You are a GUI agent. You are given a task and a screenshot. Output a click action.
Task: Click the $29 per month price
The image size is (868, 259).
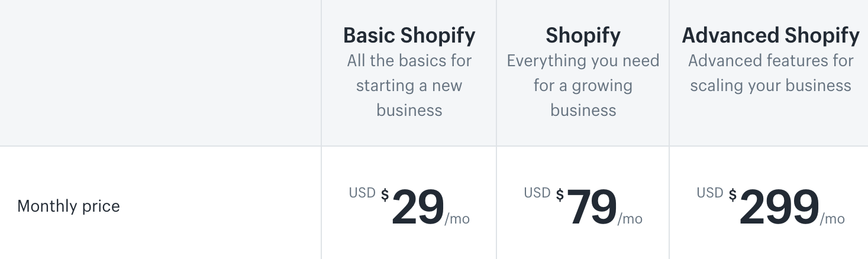click(x=409, y=206)
